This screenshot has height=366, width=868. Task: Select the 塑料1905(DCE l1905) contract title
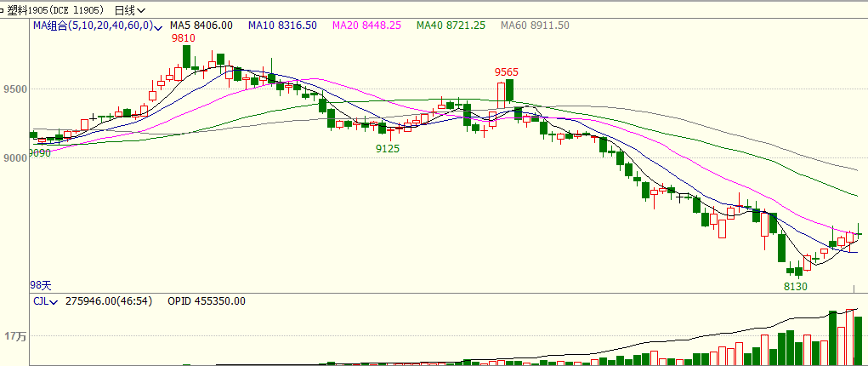click(x=55, y=10)
